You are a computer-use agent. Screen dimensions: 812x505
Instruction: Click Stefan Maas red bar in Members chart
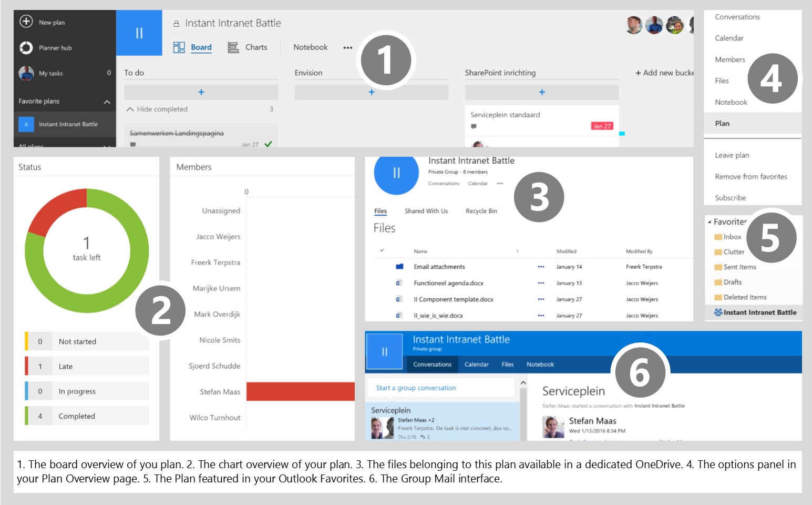coord(301,391)
